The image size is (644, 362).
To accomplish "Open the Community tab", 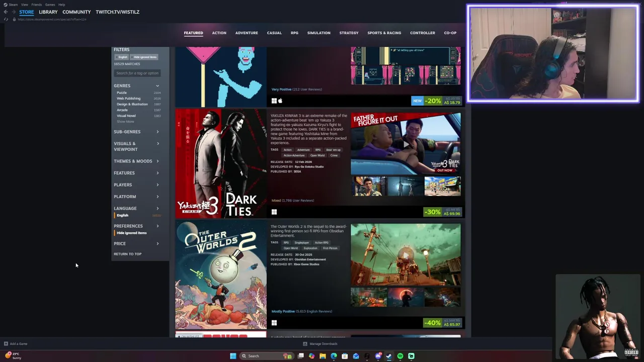I will [x=76, y=12].
